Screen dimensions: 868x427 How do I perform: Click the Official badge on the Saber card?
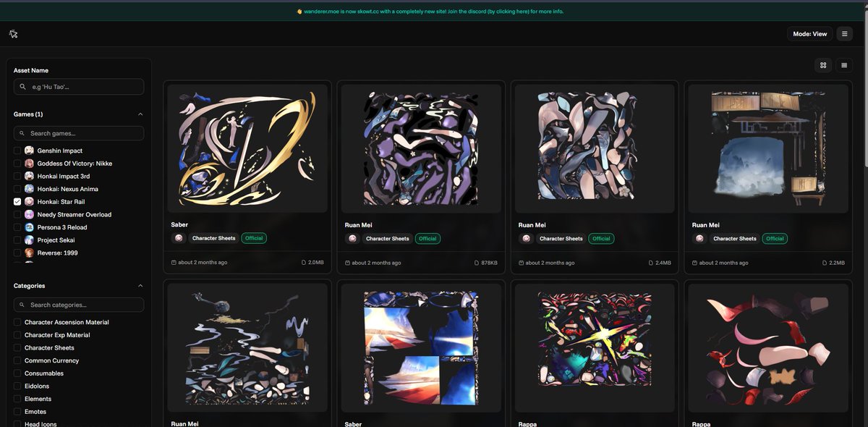pos(254,238)
